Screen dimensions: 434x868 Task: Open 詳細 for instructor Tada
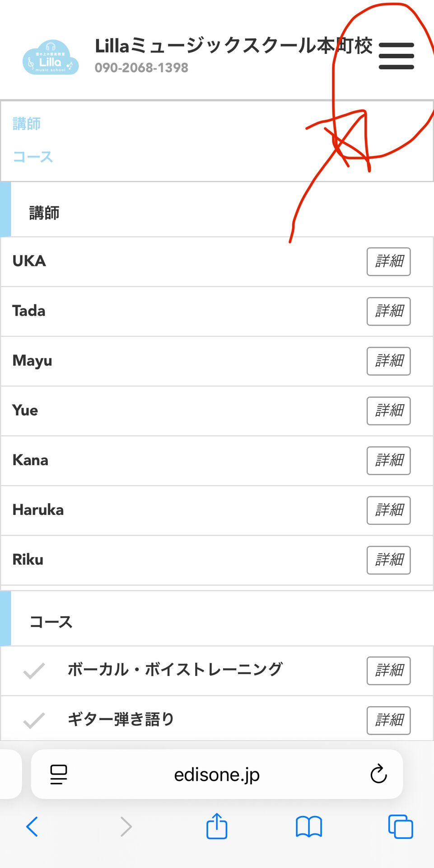pos(388,311)
